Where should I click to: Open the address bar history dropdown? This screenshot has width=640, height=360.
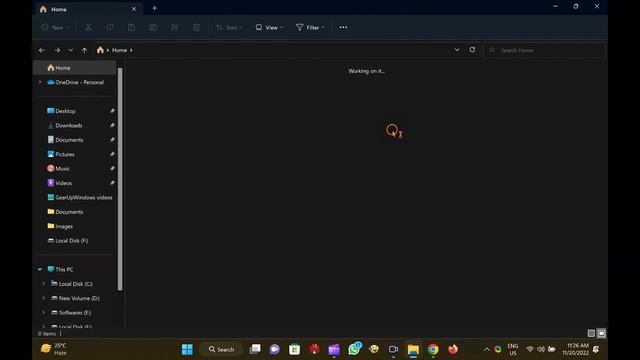pos(457,50)
